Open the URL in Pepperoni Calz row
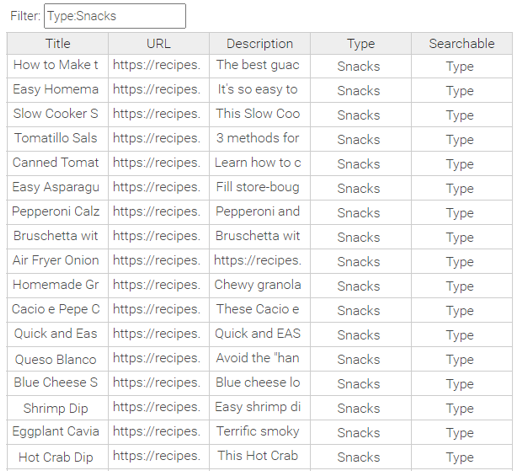This screenshot has height=476, width=517. click(159, 212)
